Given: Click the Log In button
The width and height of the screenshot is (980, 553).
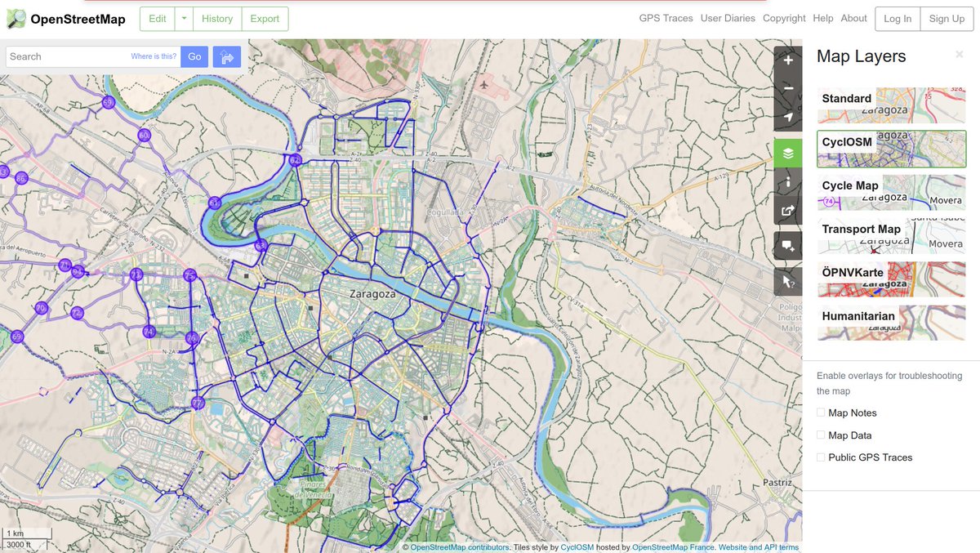Looking at the screenshot, I should click(897, 18).
